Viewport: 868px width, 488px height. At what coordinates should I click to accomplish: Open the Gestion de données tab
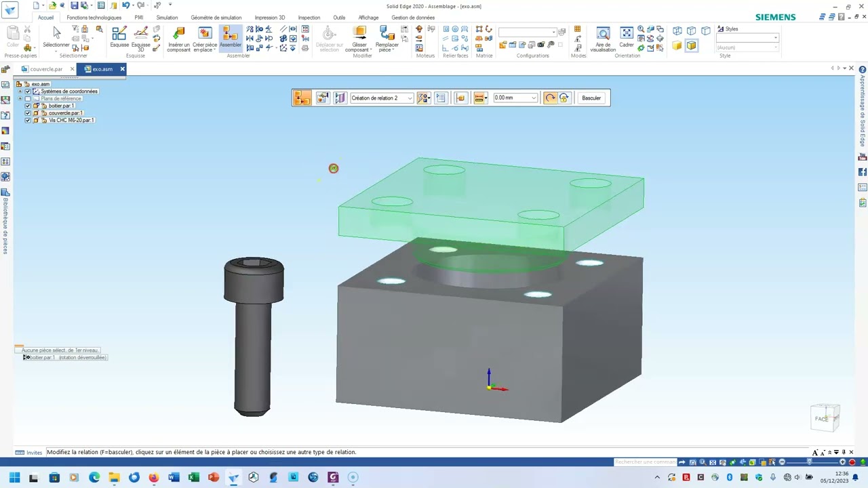[x=413, y=18]
